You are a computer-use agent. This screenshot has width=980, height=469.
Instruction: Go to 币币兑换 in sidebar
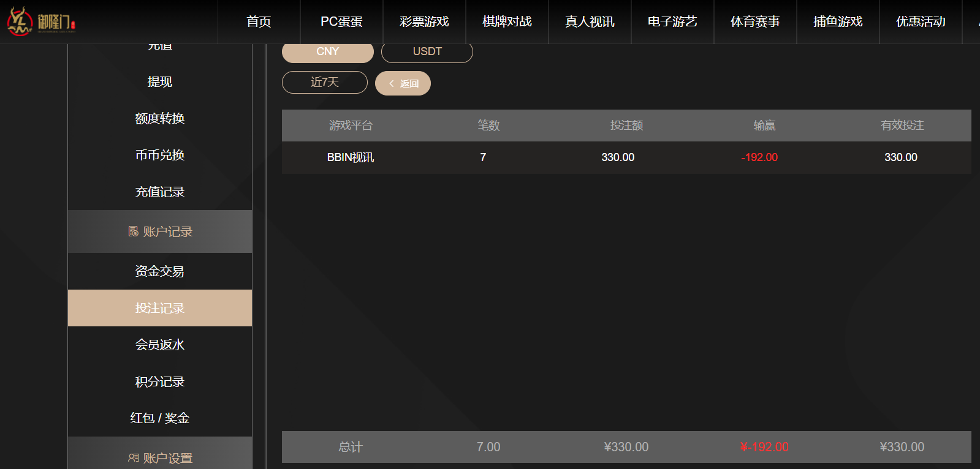(160, 155)
